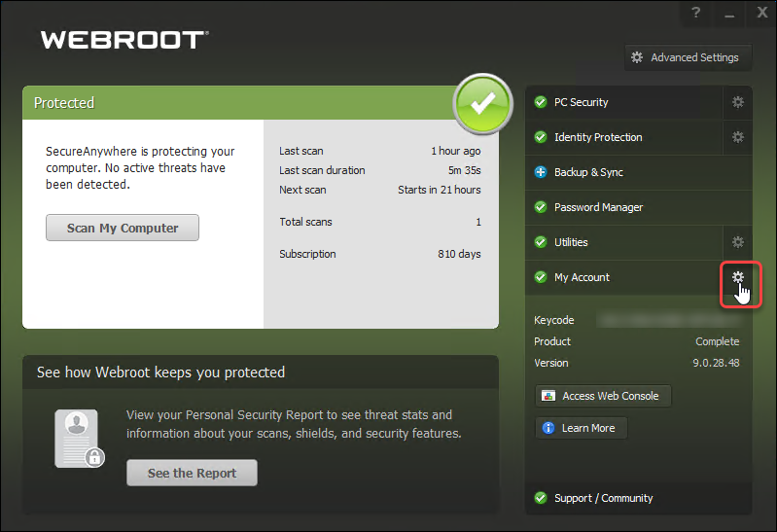Screen dimensions: 777x532
Task: Click the PC Security green status check
Action: coord(541,102)
